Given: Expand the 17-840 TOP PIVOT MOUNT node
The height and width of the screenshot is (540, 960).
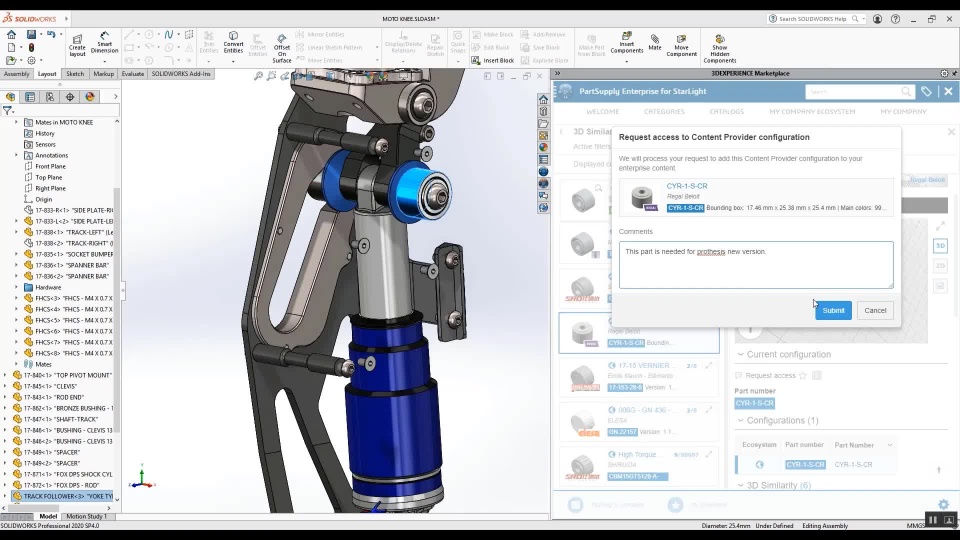Looking at the screenshot, I should coord(5,375).
